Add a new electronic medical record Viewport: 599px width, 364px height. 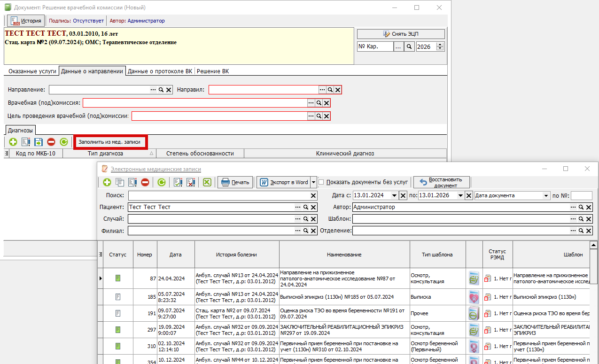click(107, 182)
